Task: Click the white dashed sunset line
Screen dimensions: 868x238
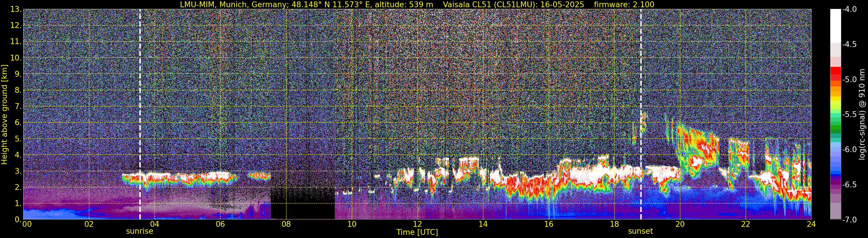Action: pos(641,114)
